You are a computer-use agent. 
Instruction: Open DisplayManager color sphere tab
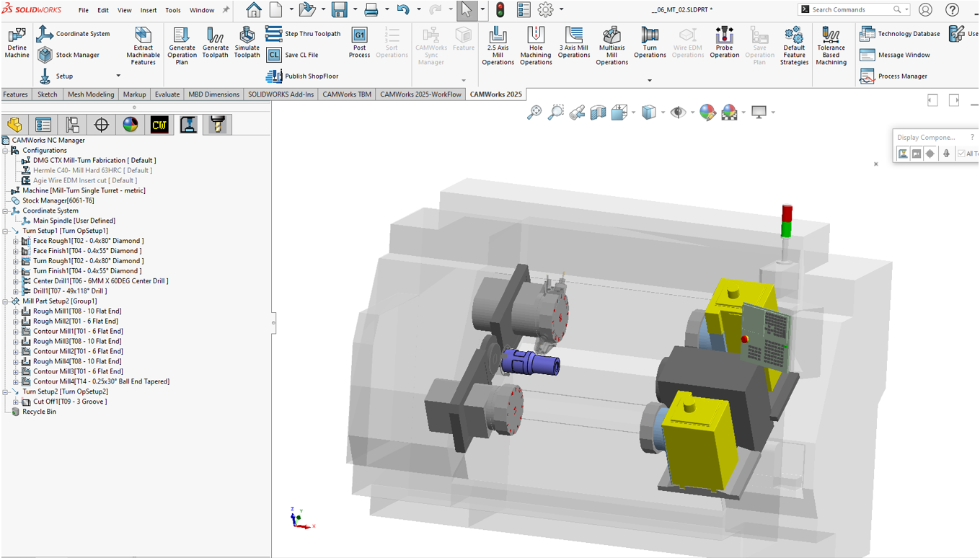(x=131, y=125)
